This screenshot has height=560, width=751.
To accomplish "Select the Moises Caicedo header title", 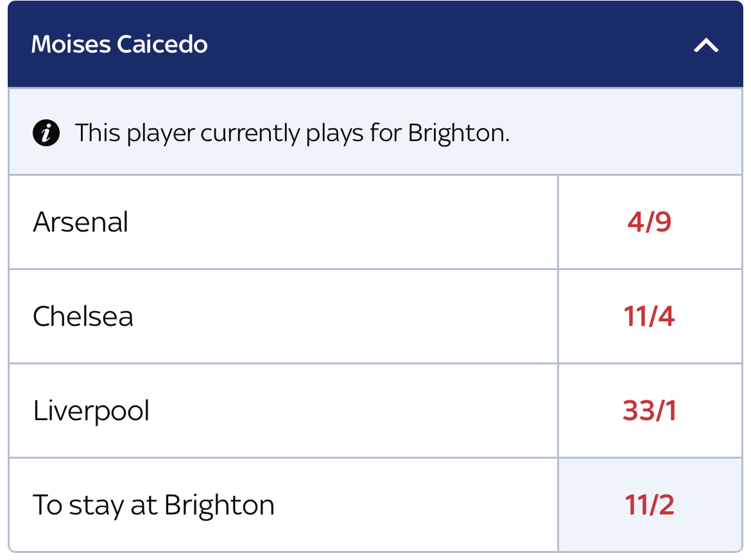I will click(x=119, y=44).
